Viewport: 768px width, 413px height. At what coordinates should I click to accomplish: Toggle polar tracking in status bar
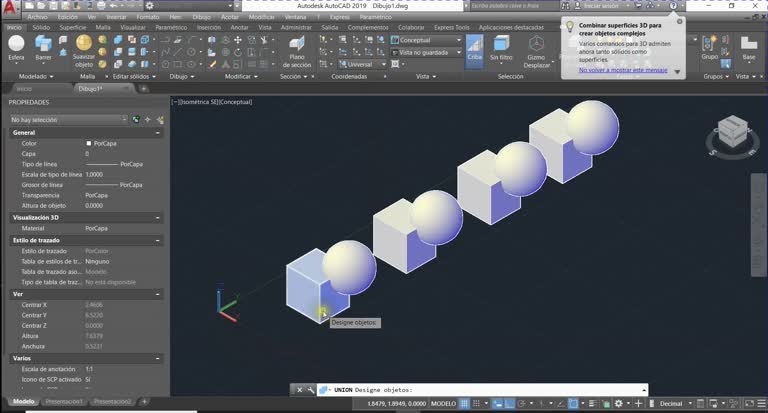point(522,404)
